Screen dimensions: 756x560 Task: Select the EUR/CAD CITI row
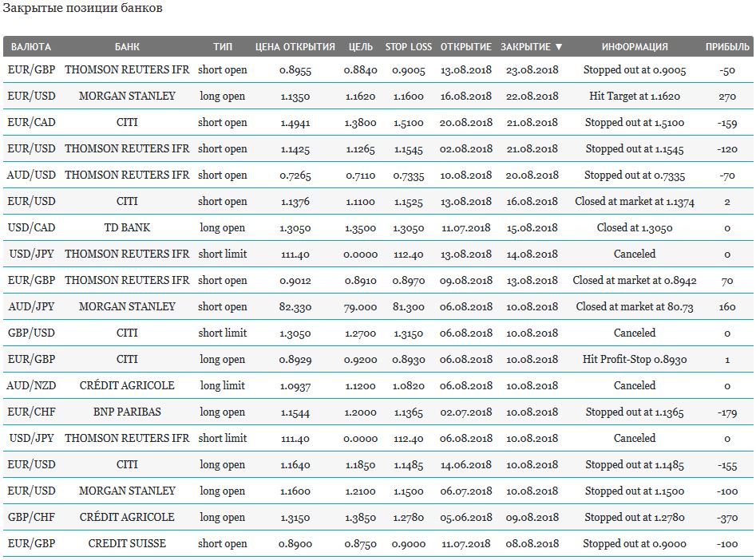click(x=378, y=122)
